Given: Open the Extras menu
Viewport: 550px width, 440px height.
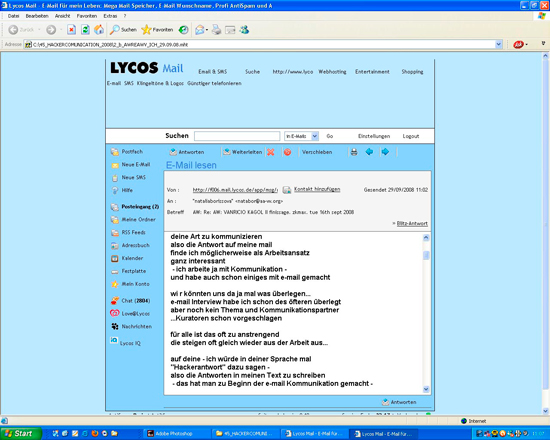Looking at the screenshot, I should coord(110,16).
